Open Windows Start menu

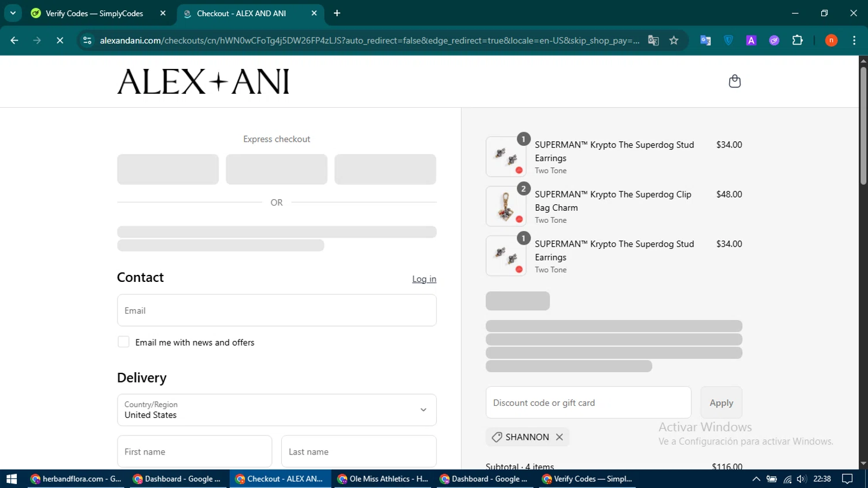pyautogui.click(x=12, y=479)
